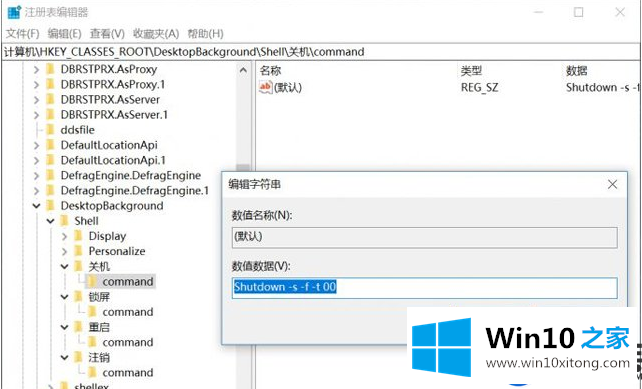Collapse the 关机 key
The image size is (642, 389).
64,267
